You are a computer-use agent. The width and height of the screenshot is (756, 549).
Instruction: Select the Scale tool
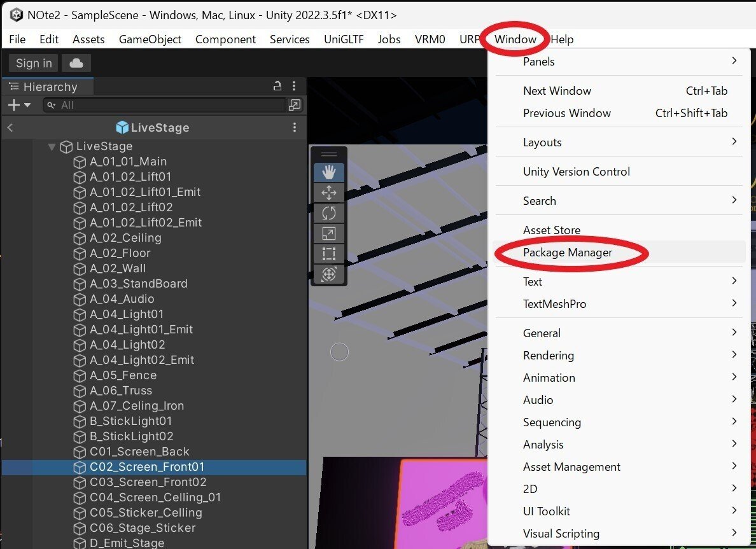point(329,233)
